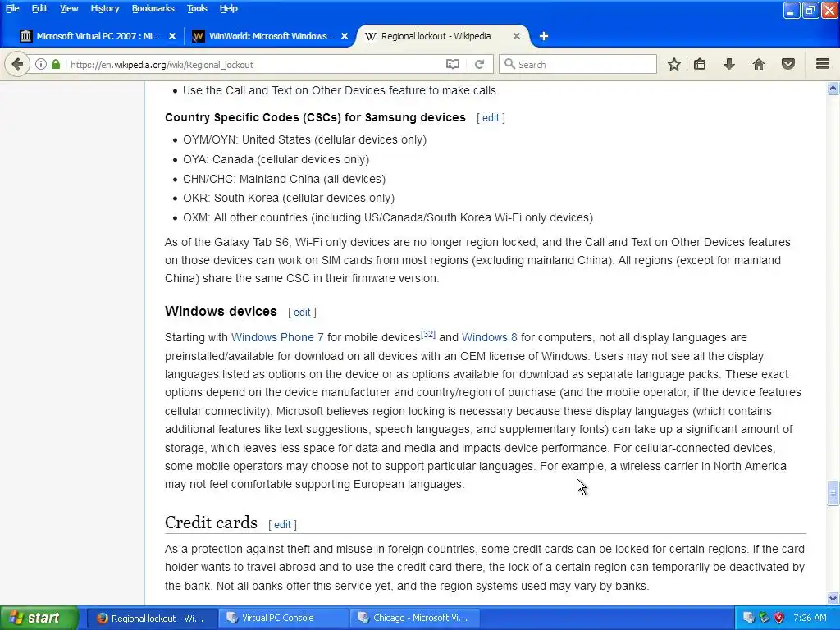This screenshot has width=840, height=630.
Task: Click the green padlock security icon
Action: click(56, 64)
